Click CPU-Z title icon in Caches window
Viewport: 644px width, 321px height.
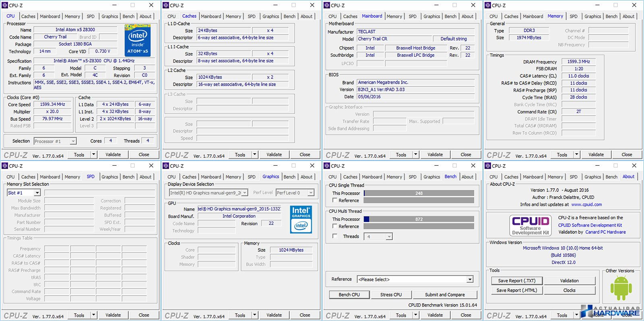[x=166, y=5]
